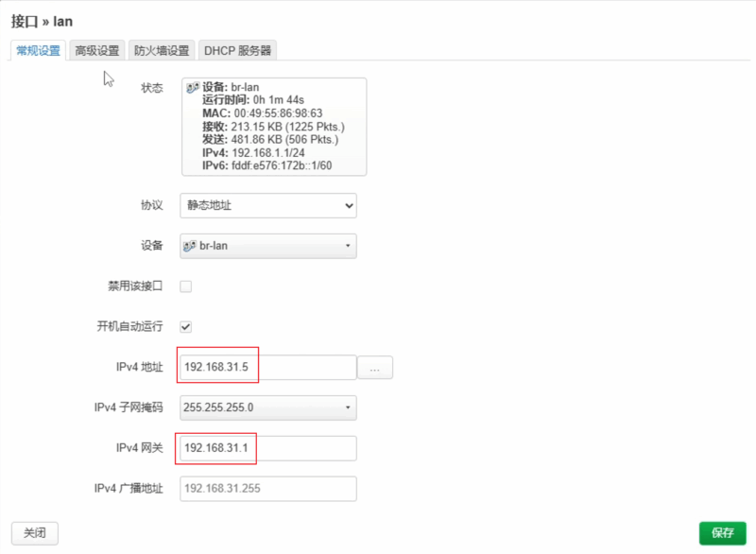
Task: Click the green 保存 button
Action: pyautogui.click(x=722, y=533)
